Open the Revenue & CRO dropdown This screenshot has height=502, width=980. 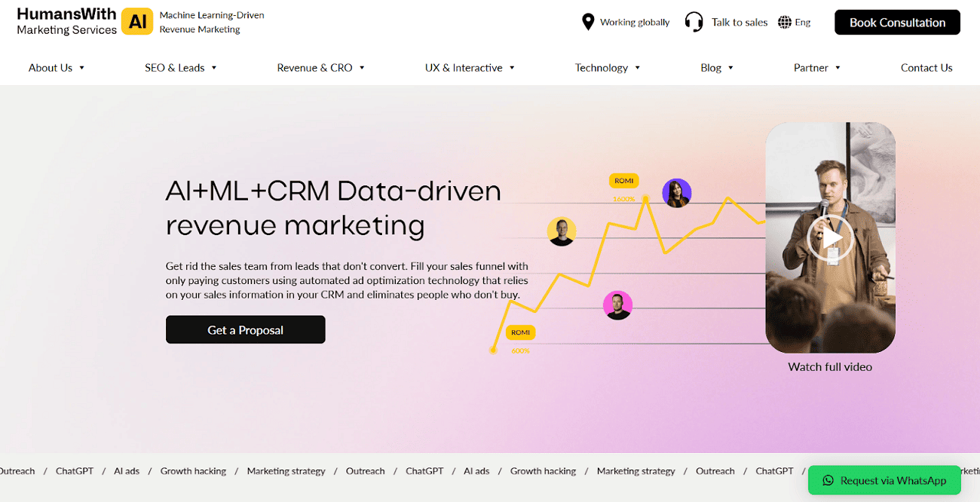point(320,68)
